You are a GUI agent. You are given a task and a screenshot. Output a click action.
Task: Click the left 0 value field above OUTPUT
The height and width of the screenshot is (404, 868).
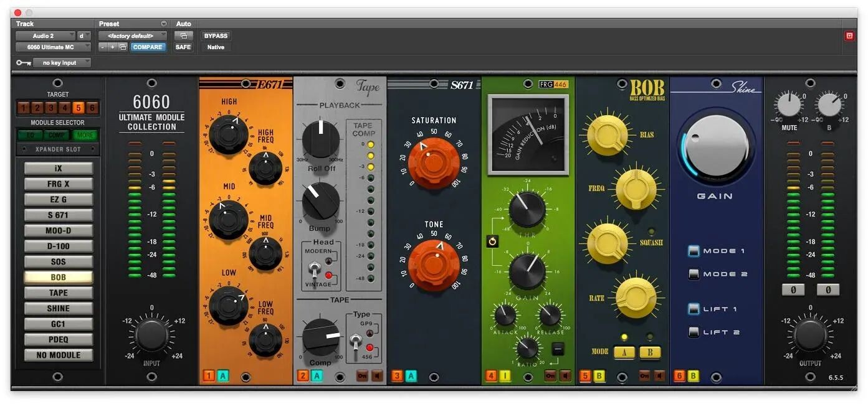[793, 289]
